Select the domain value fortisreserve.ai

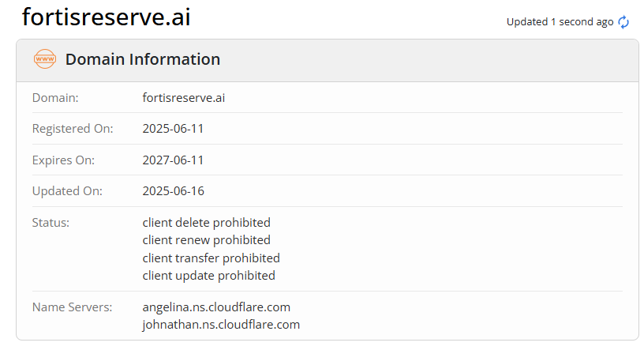(184, 98)
